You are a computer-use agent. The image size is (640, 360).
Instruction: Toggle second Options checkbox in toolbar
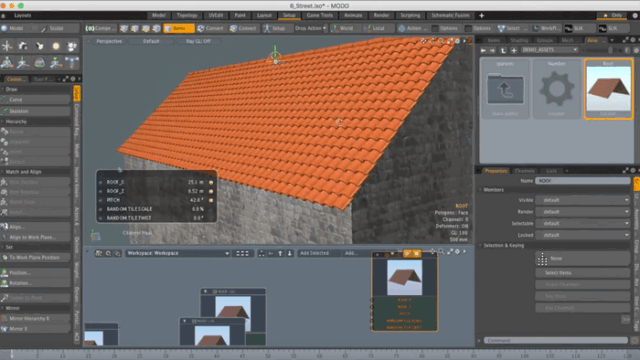click(469, 28)
